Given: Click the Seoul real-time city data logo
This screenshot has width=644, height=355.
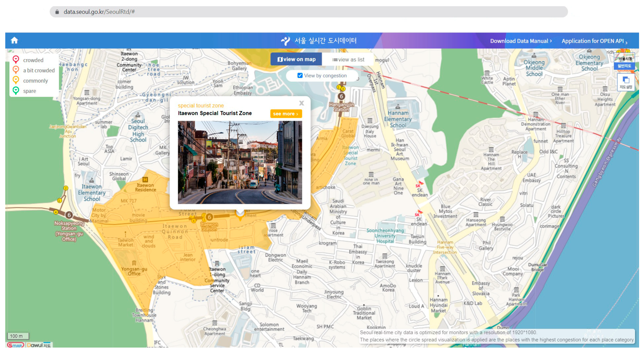Looking at the screenshot, I should tap(318, 41).
